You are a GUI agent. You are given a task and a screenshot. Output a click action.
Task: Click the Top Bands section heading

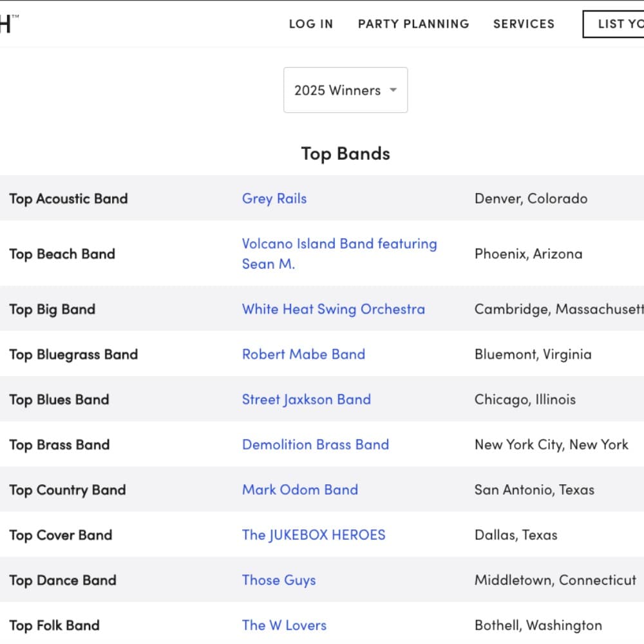tap(345, 153)
